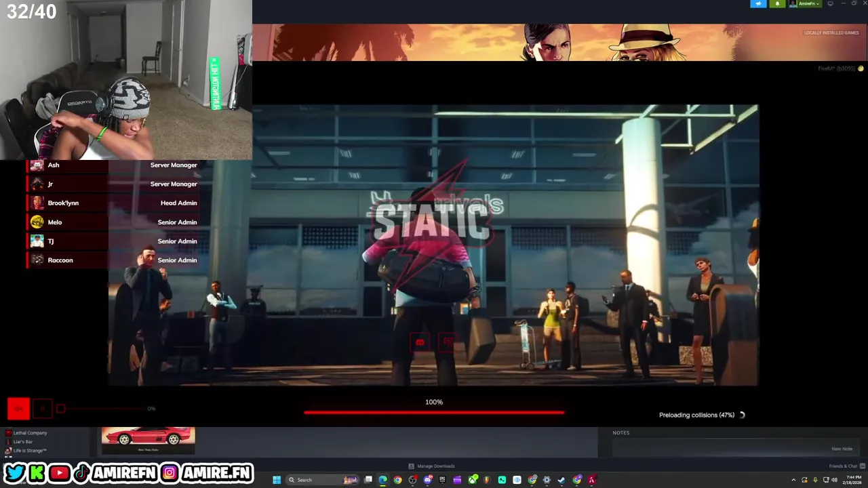
Task: Mute loading screen music button
Action: pyautogui.click(x=18, y=408)
